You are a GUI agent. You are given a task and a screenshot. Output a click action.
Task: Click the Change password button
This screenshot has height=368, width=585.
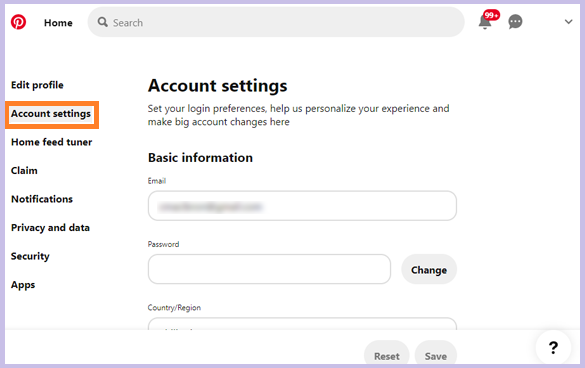click(x=429, y=269)
